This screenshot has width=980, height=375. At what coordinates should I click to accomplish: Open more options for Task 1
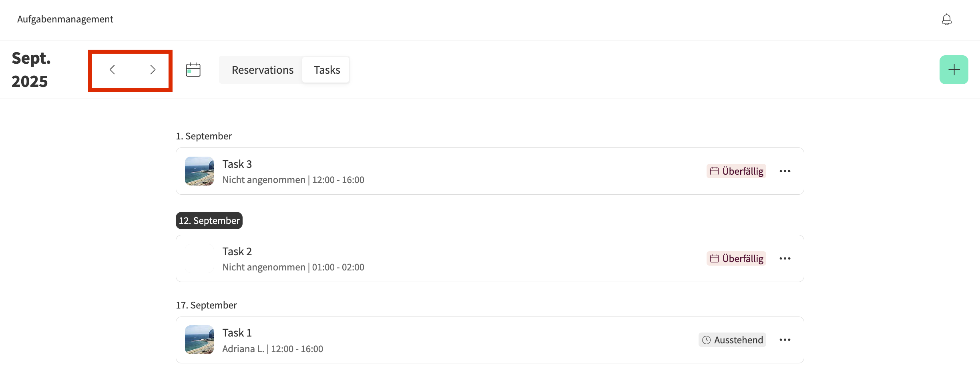point(785,340)
